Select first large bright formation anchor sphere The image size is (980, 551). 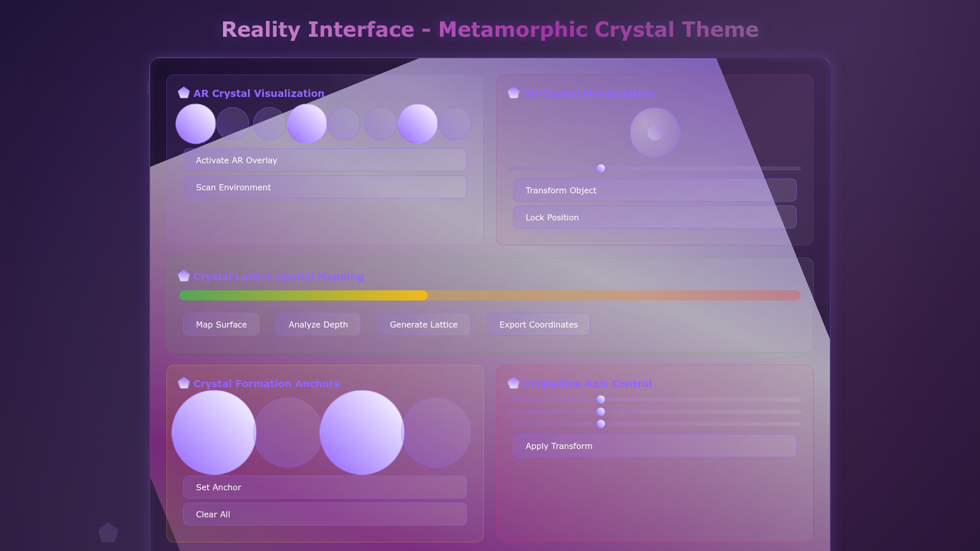(x=213, y=433)
